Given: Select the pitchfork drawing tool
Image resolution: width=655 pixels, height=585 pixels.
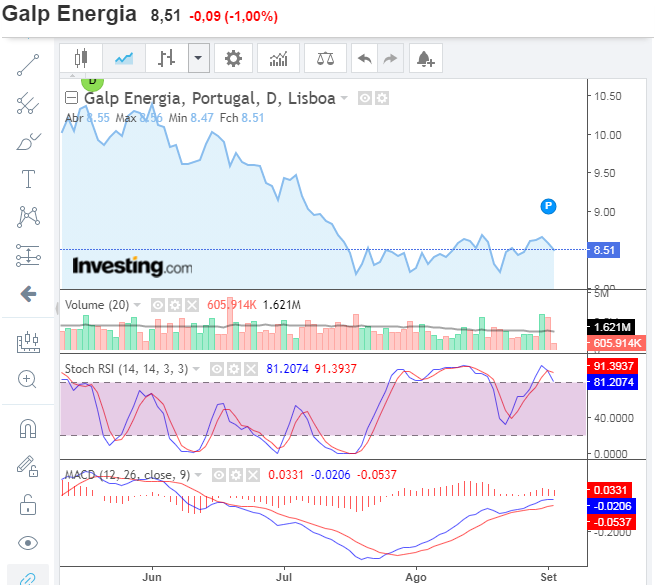Looking at the screenshot, I should (x=28, y=103).
